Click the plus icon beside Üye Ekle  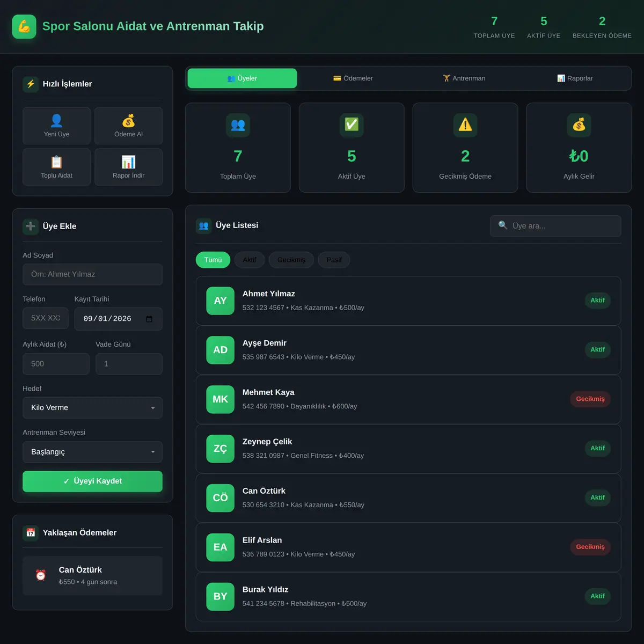click(x=31, y=226)
